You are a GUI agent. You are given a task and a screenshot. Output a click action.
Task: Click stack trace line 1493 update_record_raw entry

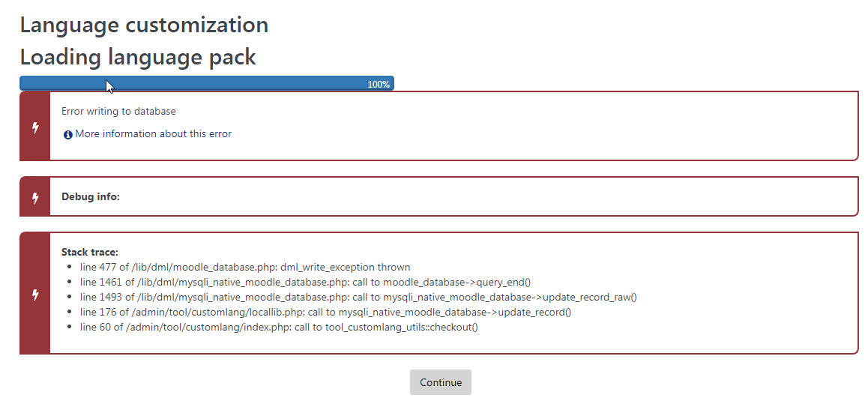359,297
